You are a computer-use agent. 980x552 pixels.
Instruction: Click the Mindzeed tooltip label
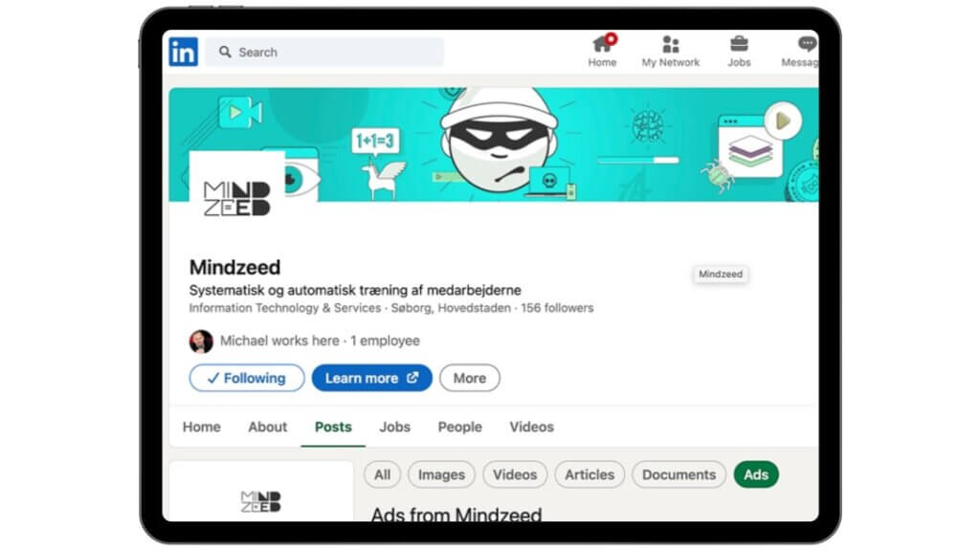721,275
